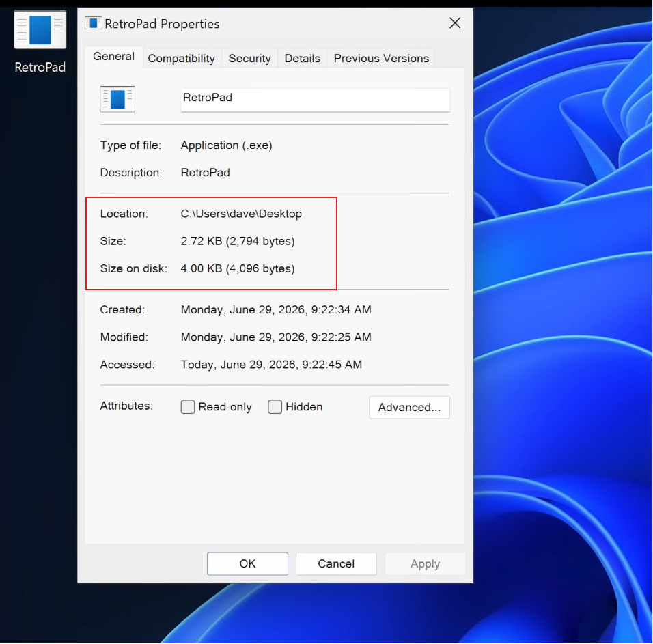The width and height of the screenshot is (653, 644).
Task: Open the Security tab
Action: pos(249,58)
